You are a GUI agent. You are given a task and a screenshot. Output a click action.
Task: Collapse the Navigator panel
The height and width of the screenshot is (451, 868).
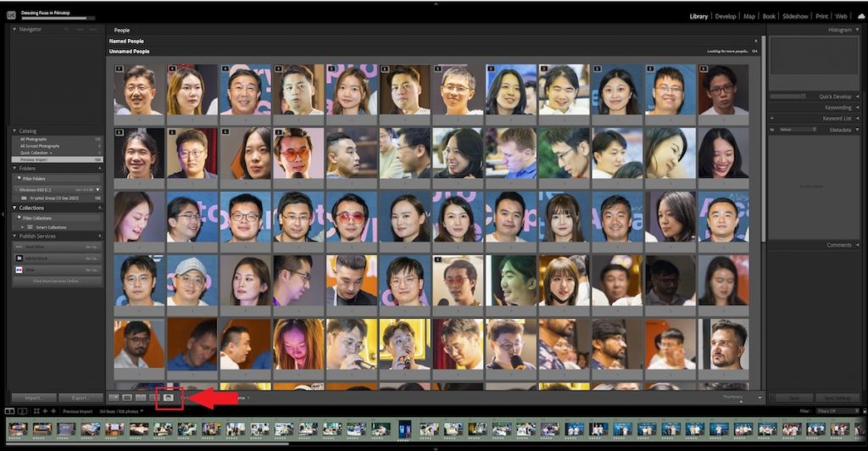tap(14, 29)
